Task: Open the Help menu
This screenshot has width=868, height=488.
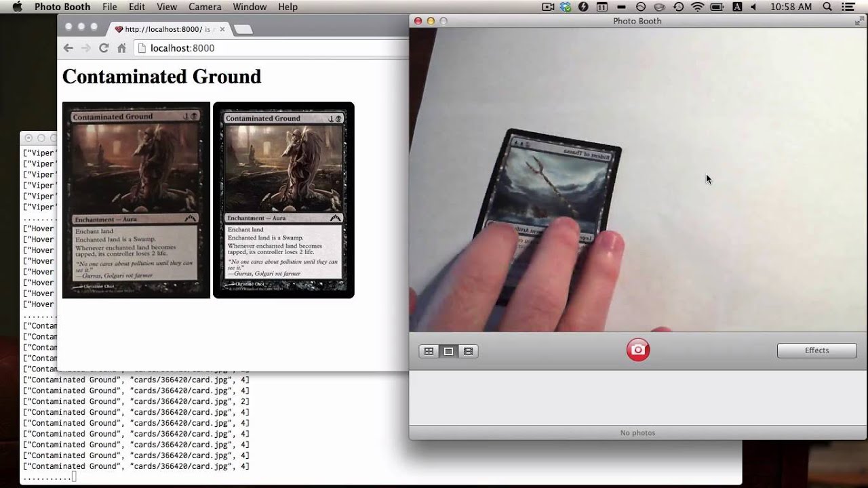Action: pos(288,7)
